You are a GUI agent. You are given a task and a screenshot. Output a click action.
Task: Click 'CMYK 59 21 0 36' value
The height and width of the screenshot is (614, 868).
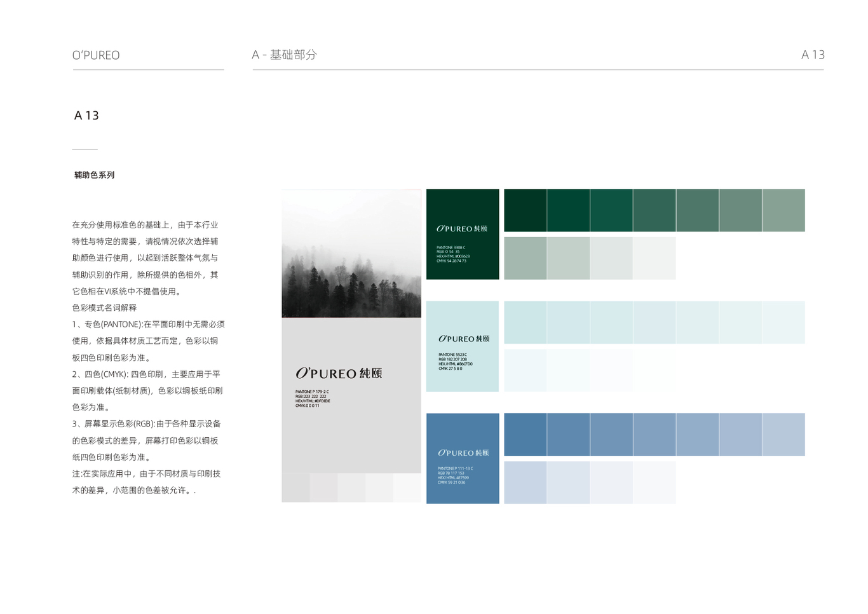451,482
